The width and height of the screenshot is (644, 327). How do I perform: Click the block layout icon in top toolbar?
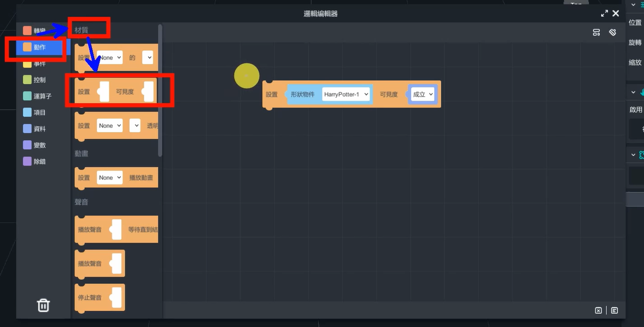pyautogui.click(x=596, y=33)
